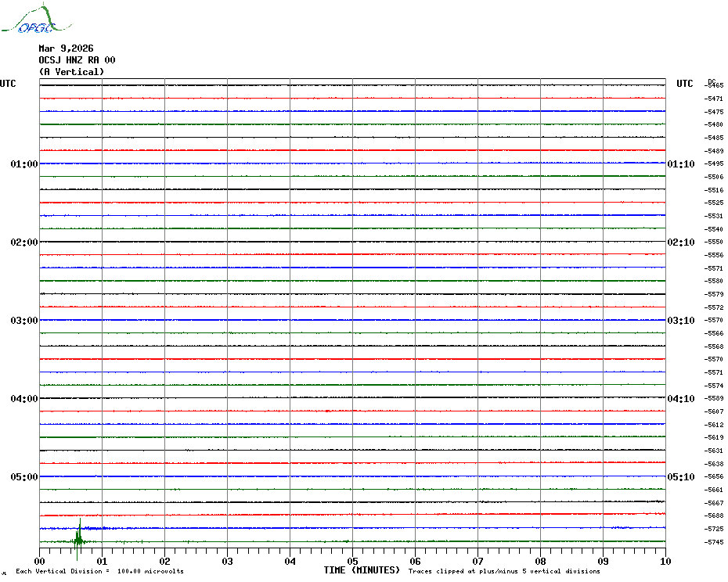Viewport: 728px width, 582px height.
Task: Click the '(A Vertical)' component label
Action: coord(70,72)
